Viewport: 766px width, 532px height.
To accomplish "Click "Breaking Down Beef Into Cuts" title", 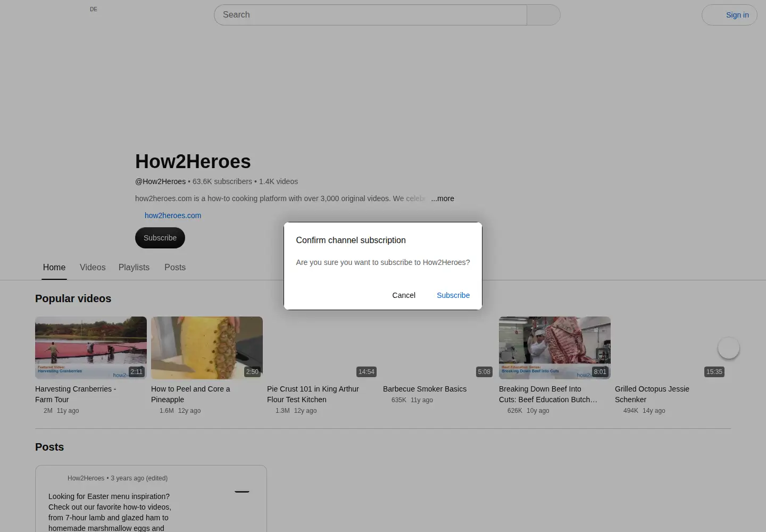I will pyautogui.click(x=548, y=394).
